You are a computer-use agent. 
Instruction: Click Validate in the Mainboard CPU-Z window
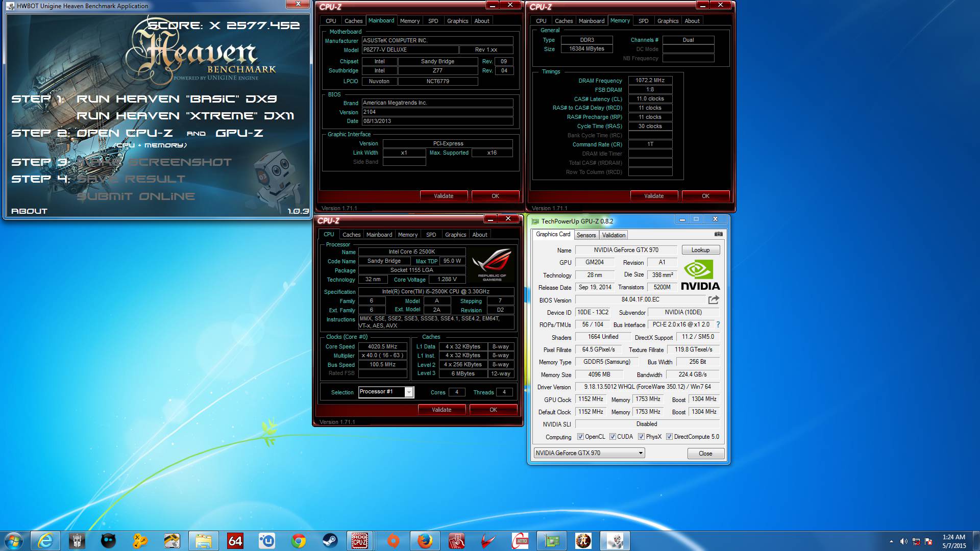click(444, 196)
